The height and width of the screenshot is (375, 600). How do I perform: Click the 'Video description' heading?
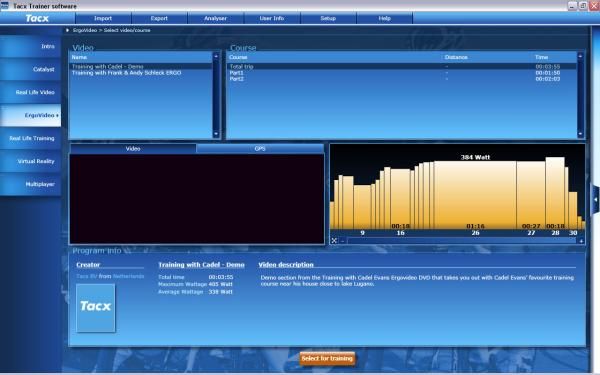pos(286,264)
